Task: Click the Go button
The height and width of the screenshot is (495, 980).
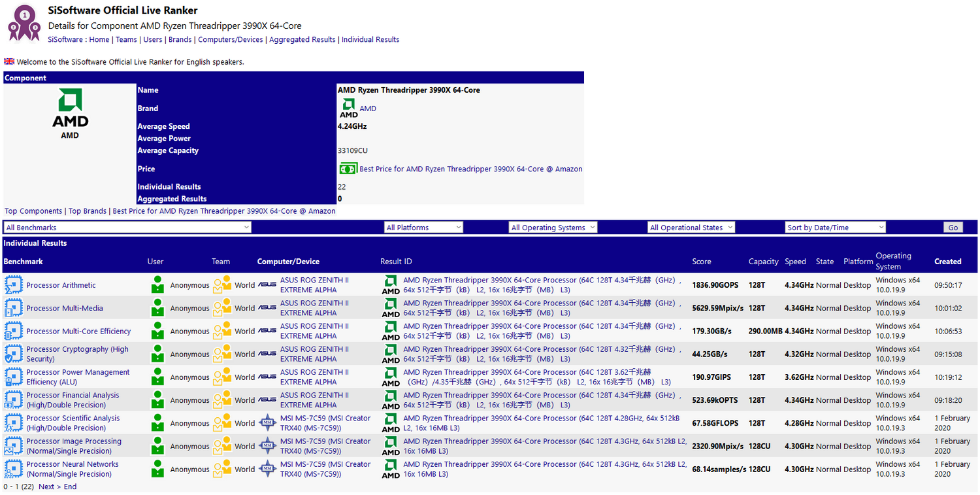Action: click(953, 228)
